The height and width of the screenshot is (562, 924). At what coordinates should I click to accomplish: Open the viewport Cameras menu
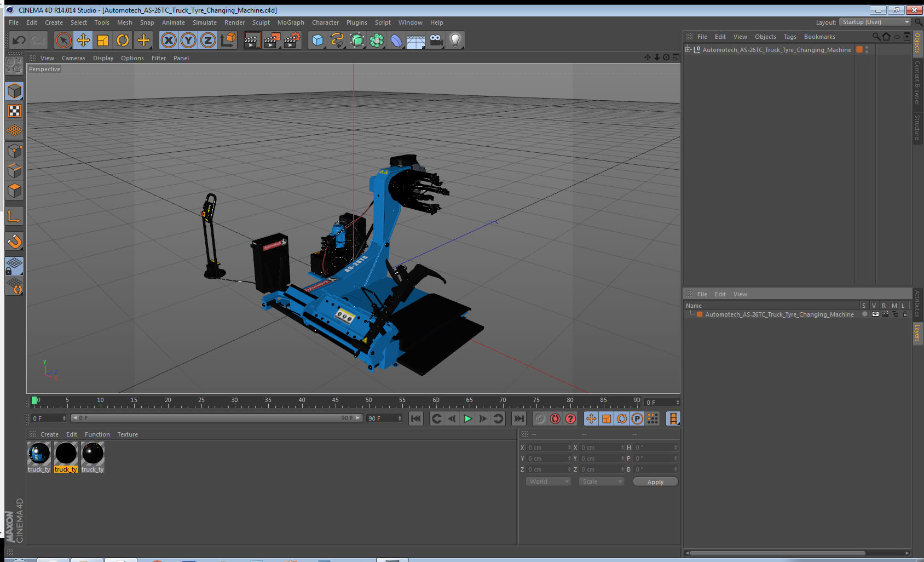73,58
